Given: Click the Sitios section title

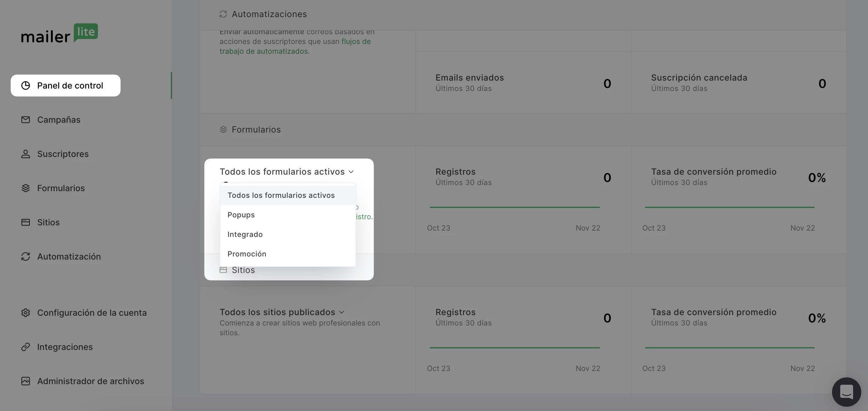Looking at the screenshot, I should click(243, 270).
